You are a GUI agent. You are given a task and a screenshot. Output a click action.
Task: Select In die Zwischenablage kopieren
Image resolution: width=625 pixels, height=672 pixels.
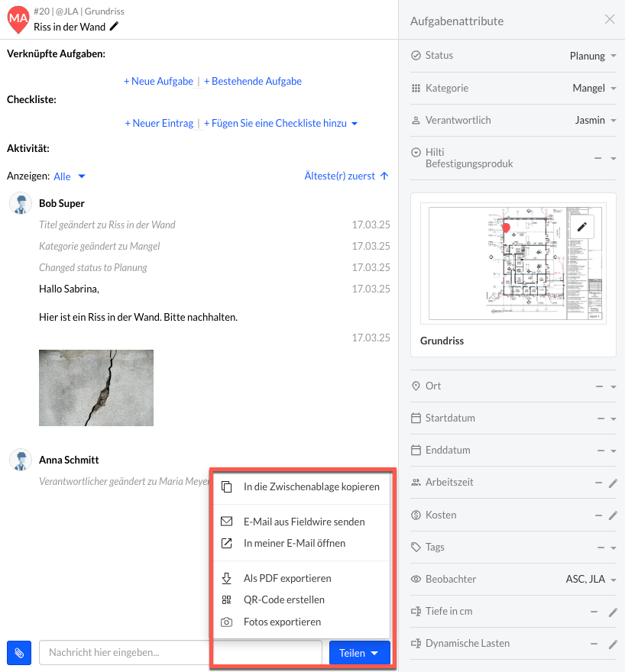[311, 487]
